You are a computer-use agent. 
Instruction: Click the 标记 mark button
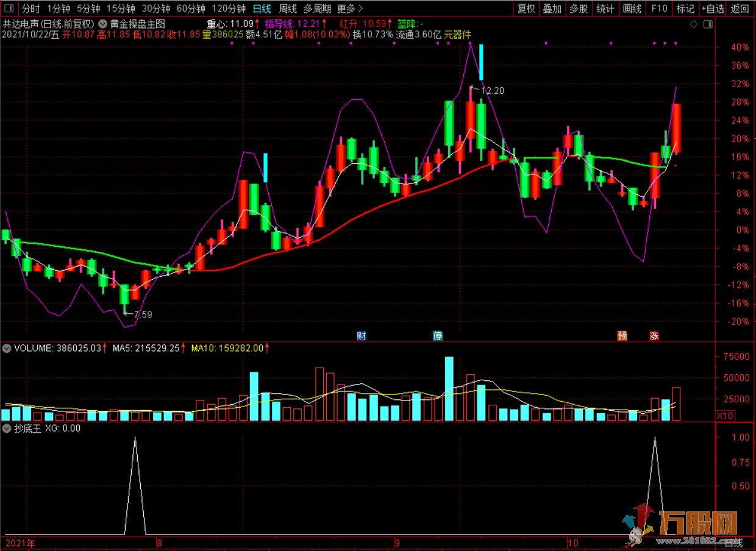(x=685, y=9)
